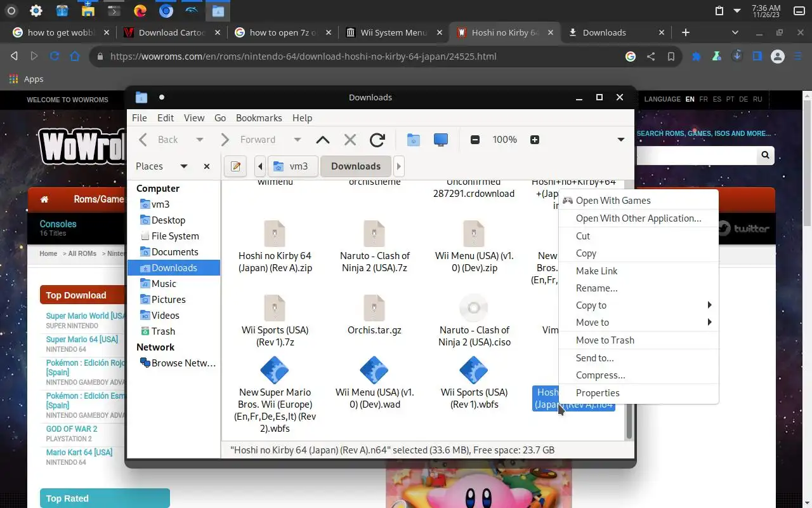This screenshot has height=508, width=812.
Task: Choose Open With Other Application
Action: (638, 218)
